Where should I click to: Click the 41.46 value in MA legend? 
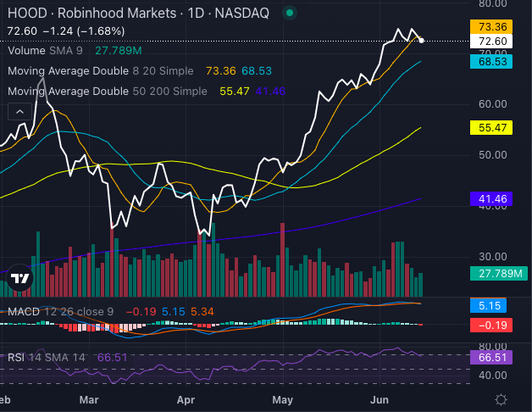pos(270,91)
